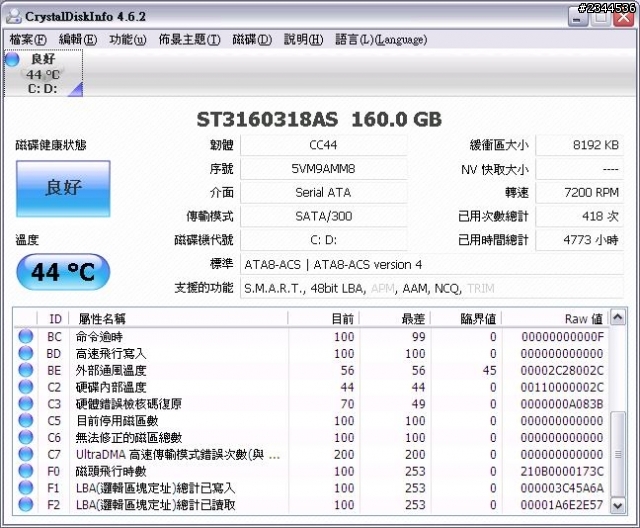Screen dimensions: 640x528
Task: Click the supported features field S.M.A.R.T.
Action: point(432,288)
